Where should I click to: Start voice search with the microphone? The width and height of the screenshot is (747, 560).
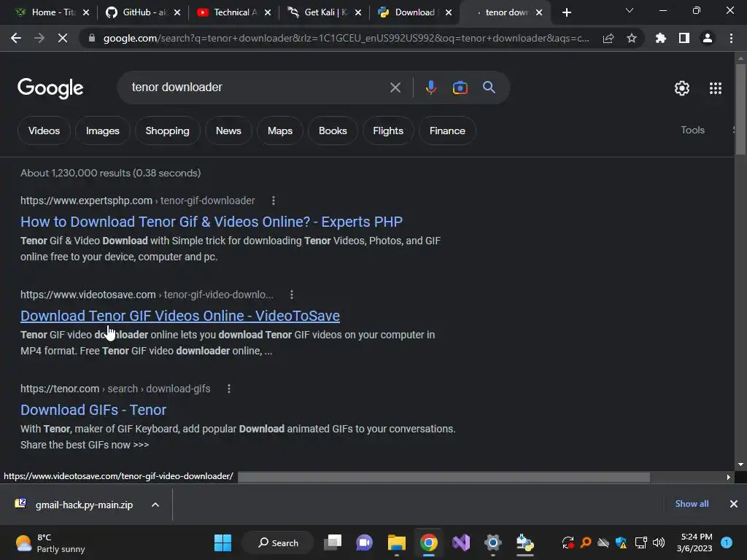point(430,87)
